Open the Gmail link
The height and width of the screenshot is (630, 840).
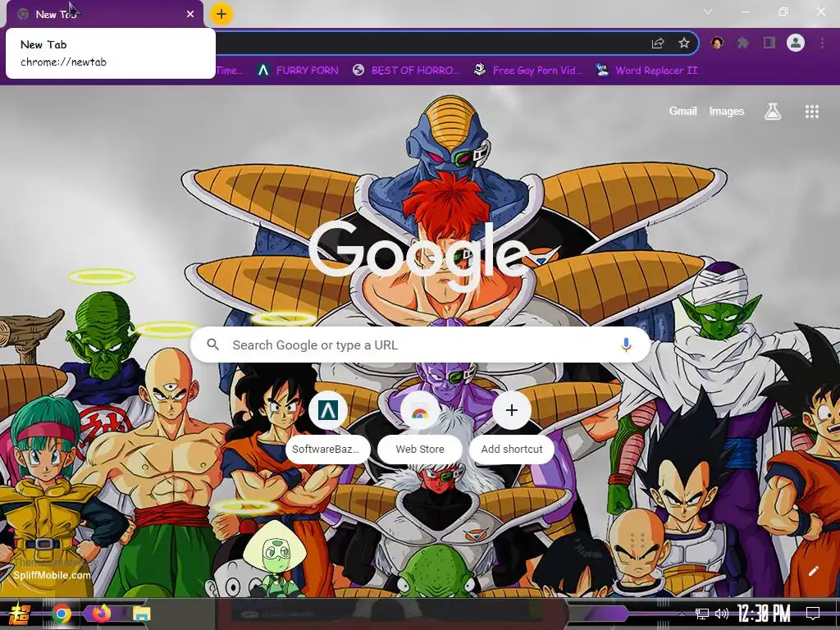tap(682, 112)
